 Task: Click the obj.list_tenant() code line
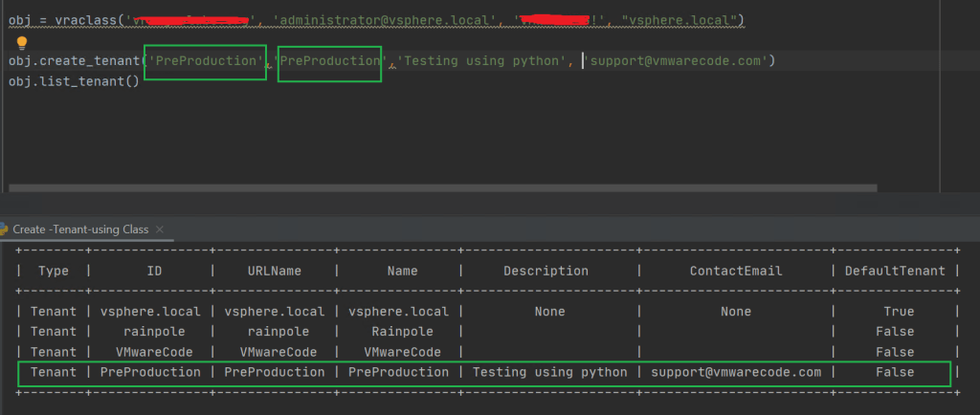pyautogui.click(x=74, y=81)
